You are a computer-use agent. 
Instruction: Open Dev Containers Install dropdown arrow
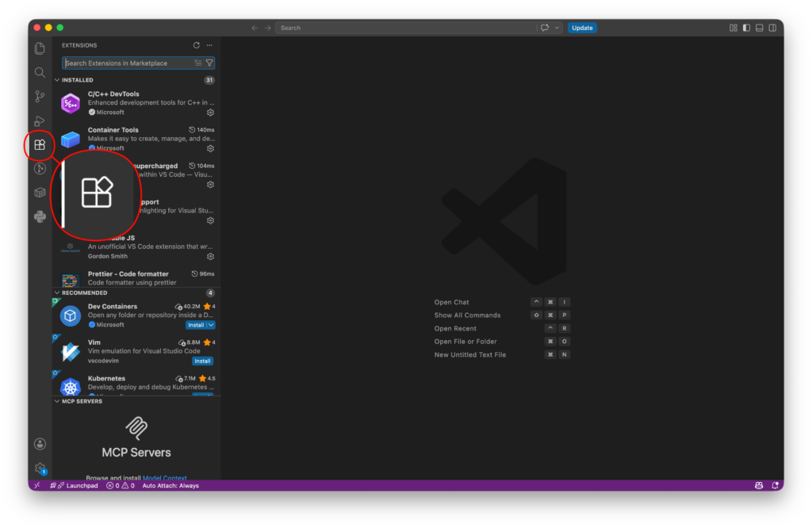[211, 325]
